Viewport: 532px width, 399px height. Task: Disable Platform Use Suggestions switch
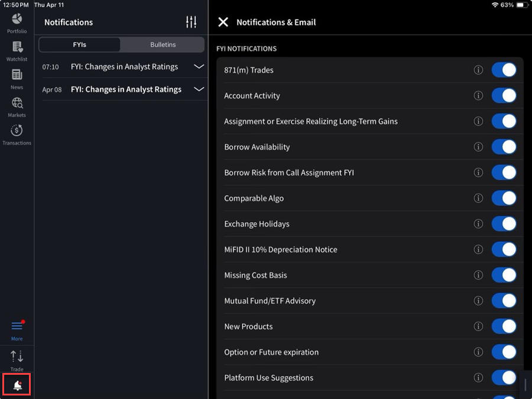[x=504, y=378]
